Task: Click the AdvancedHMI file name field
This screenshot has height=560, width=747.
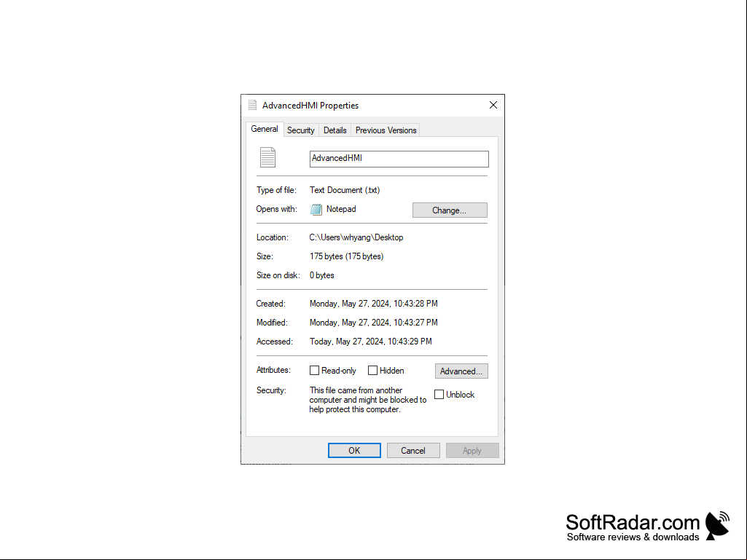Action: (x=399, y=159)
